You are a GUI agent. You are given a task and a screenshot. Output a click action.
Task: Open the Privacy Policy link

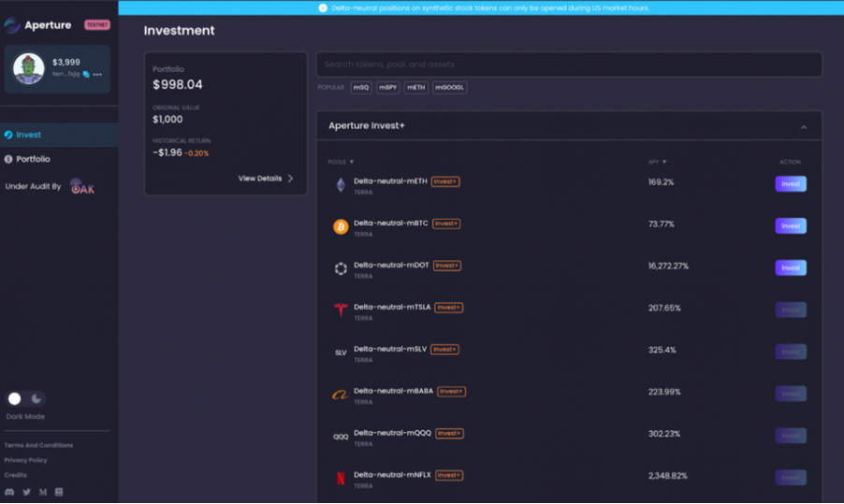coord(26,460)
